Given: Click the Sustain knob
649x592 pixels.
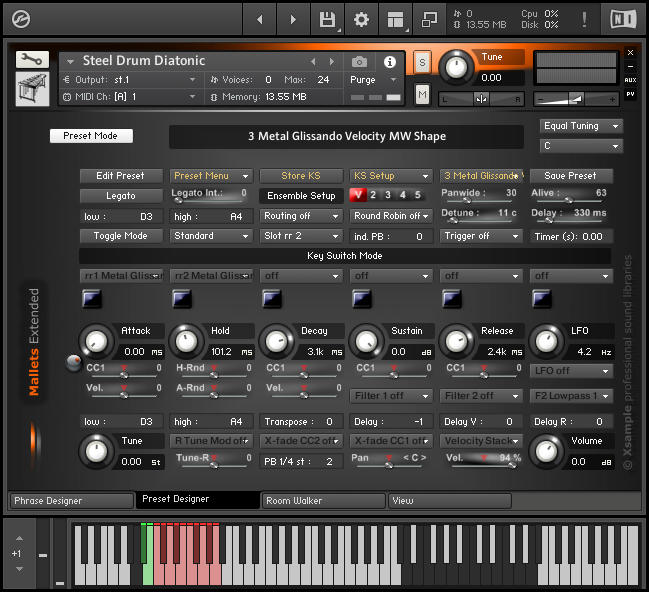Looking at the screenshot, I should click(x=366, y=342).
